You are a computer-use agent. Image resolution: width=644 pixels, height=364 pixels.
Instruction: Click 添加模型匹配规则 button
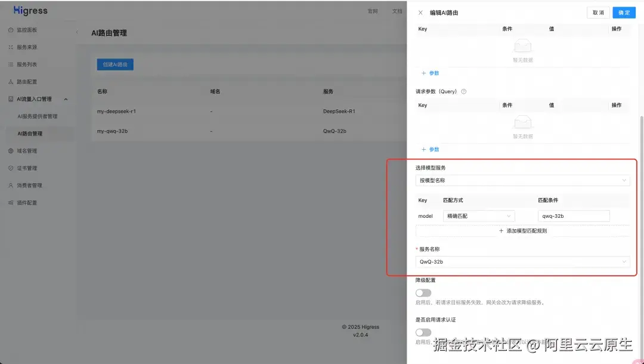[522, 231]
